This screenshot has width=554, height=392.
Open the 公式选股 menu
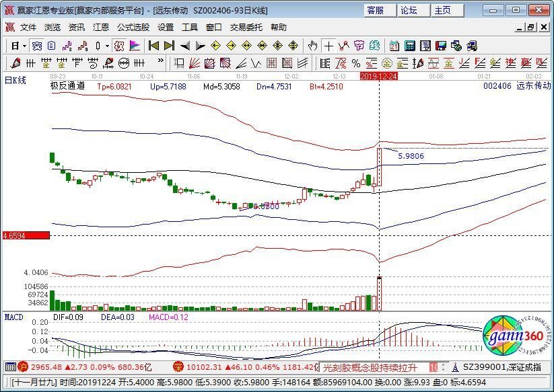133,27
